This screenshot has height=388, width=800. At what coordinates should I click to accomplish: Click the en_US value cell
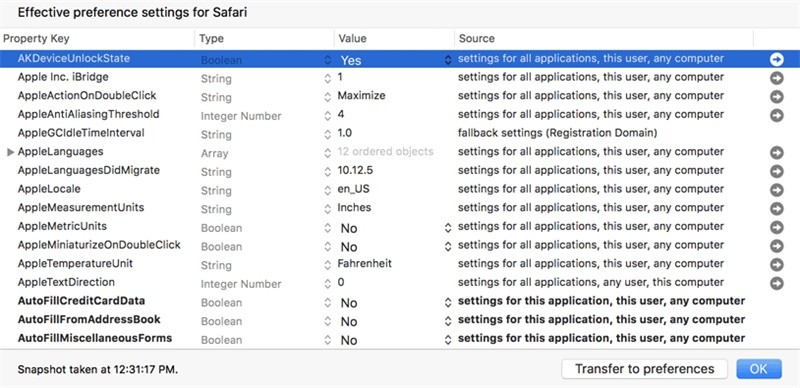[x=353, y=189]
